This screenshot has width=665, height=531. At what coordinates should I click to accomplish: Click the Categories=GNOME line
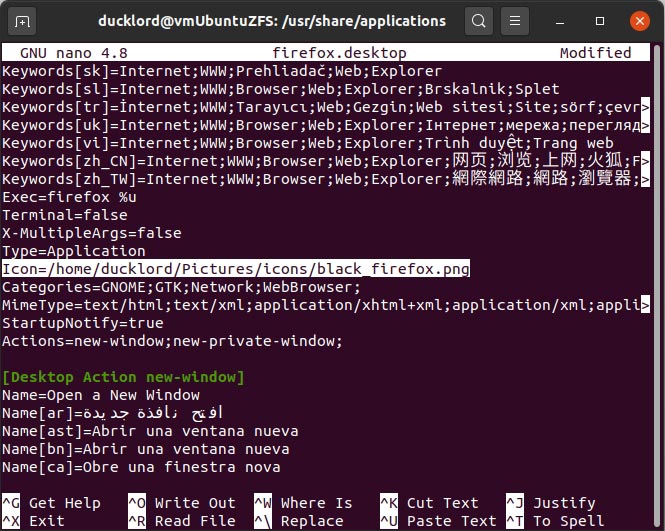point(182,287)
